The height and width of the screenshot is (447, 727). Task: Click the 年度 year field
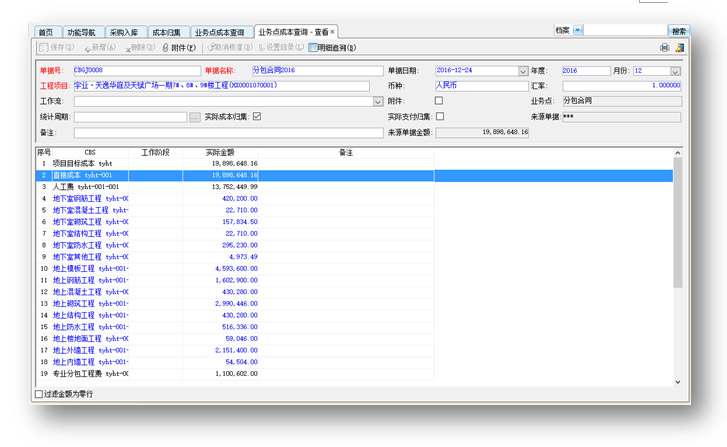coord(586,71)
